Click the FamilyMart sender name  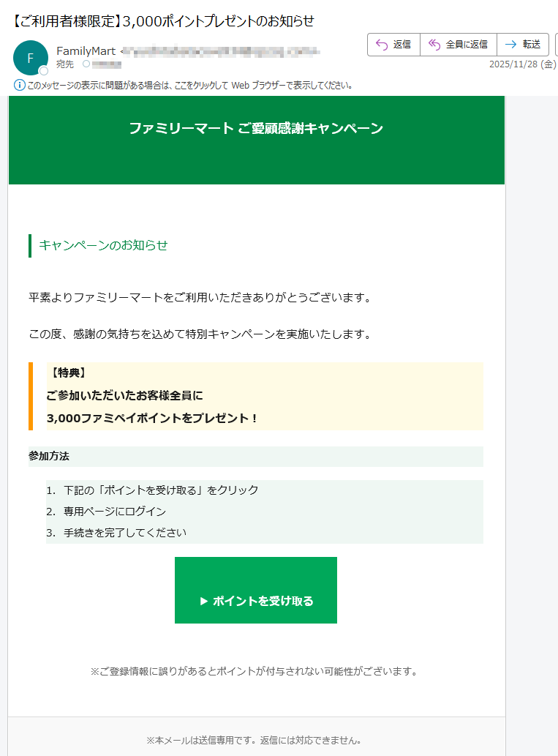86,51
